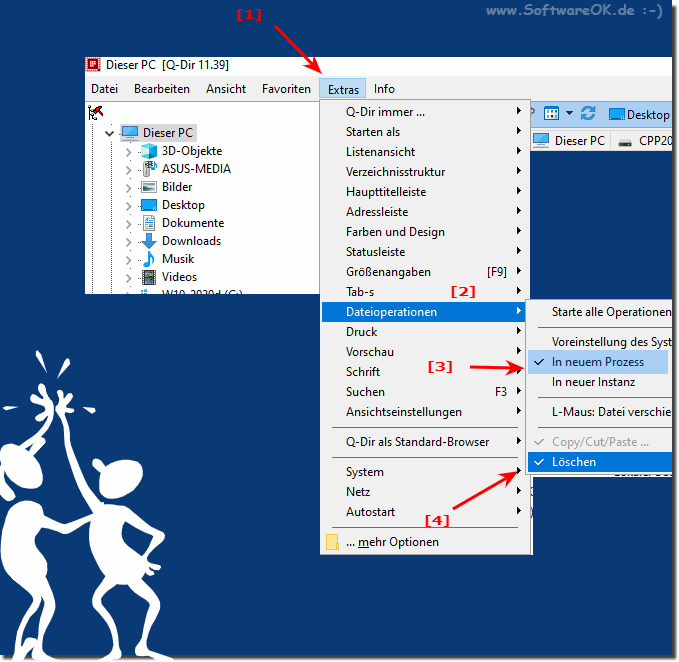Expand the 3D-Objekte tree node

[x=128, y=152]
